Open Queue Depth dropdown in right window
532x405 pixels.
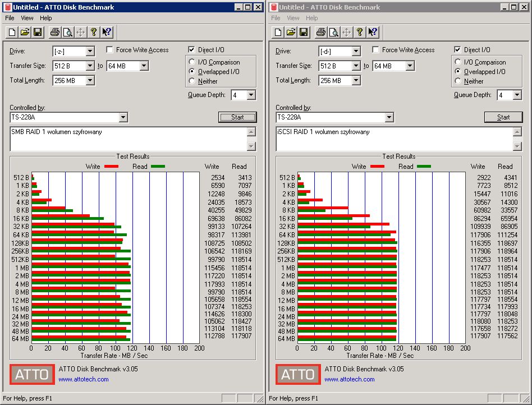517,95
